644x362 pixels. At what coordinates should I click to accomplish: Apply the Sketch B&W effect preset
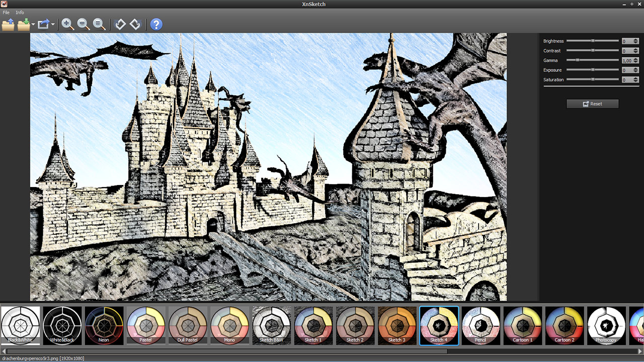coord(272,326)
